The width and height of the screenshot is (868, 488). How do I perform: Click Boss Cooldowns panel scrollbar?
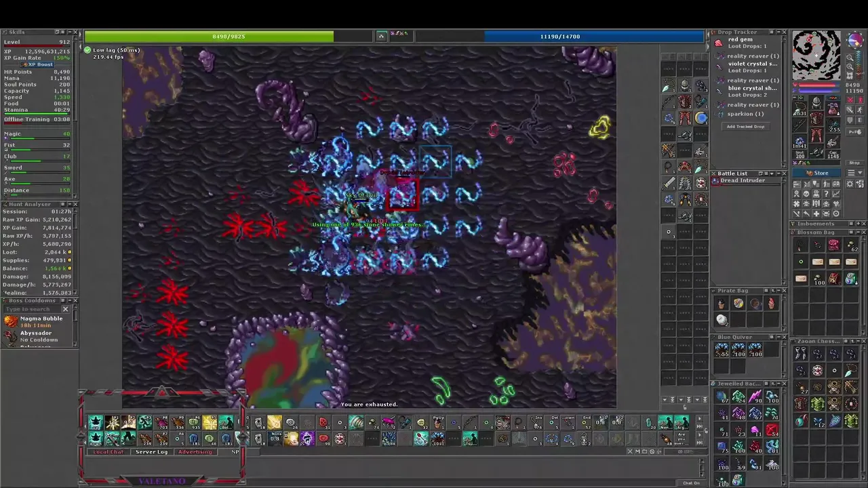(75, 325)
